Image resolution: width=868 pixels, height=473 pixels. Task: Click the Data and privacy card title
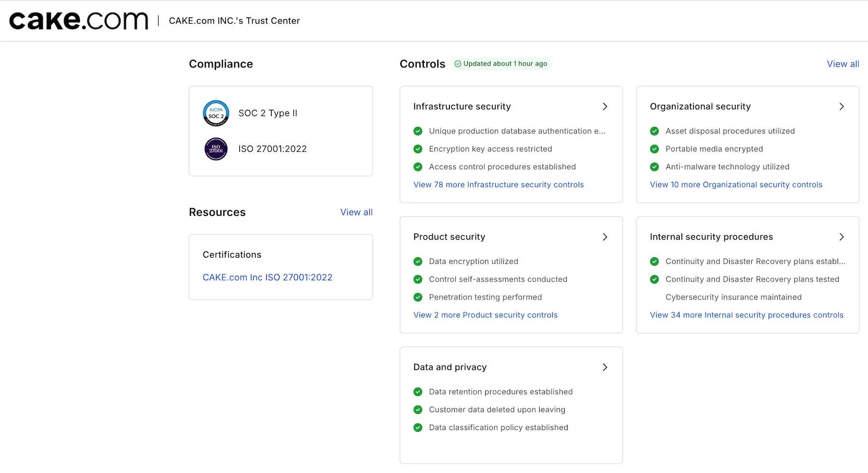pyautogui.click(x=450, y=367)
